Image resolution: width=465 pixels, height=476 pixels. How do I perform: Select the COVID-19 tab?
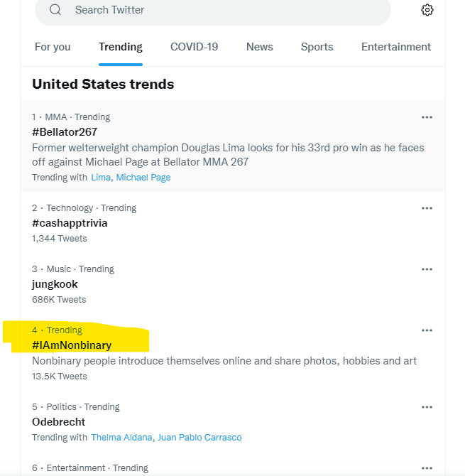pos(194,47)
